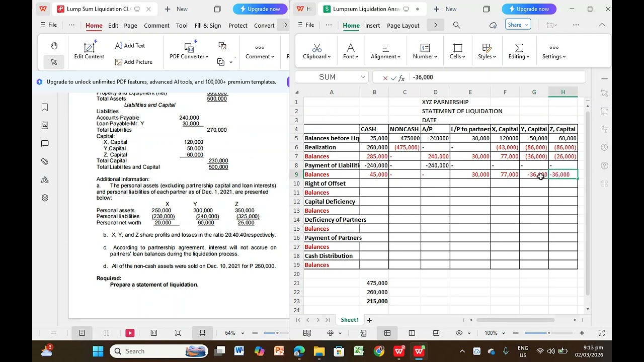Image resolution: width=644 pixels, height=362 pixels.
Task: Click the Share button in spreadsheet
Action: point(518,25)
